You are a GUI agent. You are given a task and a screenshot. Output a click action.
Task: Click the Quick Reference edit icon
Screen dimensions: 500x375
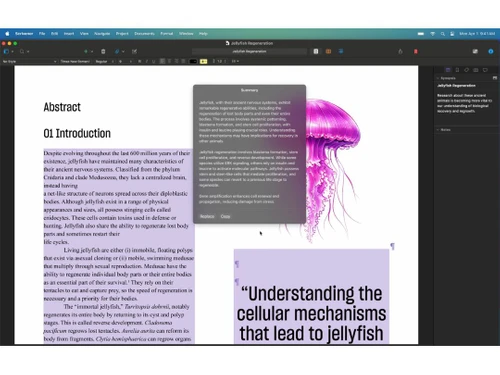coord(134,51)
